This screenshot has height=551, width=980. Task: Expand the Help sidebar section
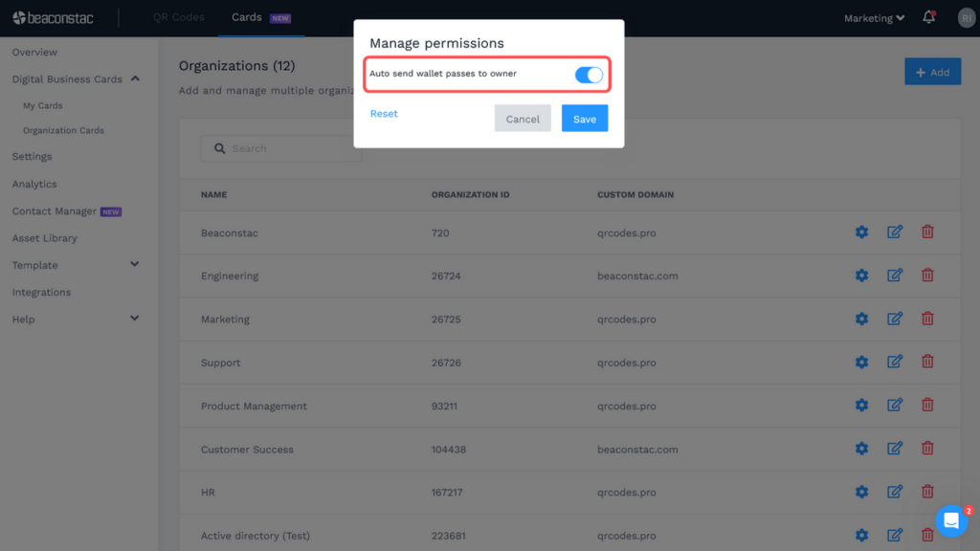click(136, 319)
